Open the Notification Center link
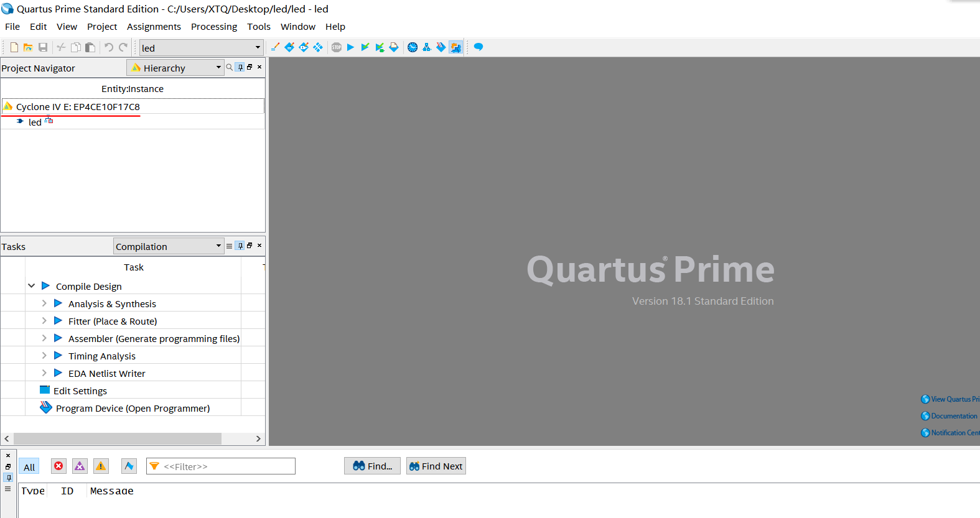This screenshot has height=518, width=980. [950, 433]
